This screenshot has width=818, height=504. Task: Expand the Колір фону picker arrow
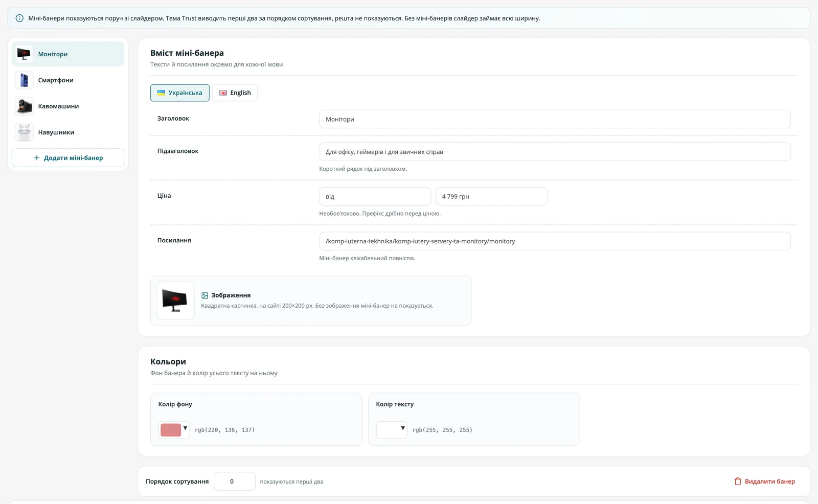coord(185,428)
